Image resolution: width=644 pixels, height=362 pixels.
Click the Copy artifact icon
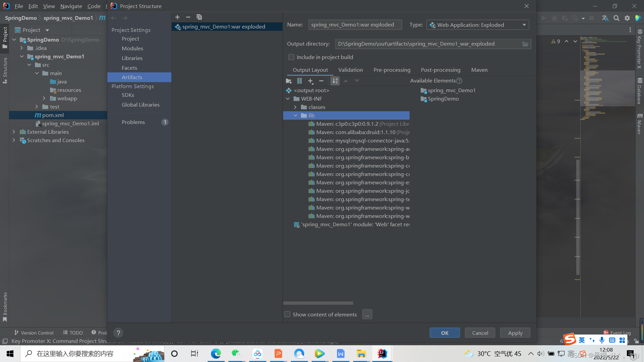pos(199,17)
